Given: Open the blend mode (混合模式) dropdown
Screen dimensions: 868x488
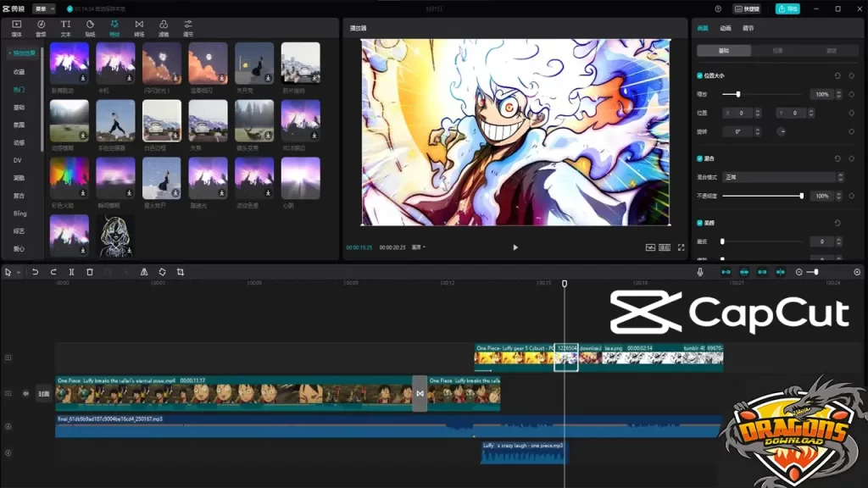Looking at the screenshot, I should 782,177.
